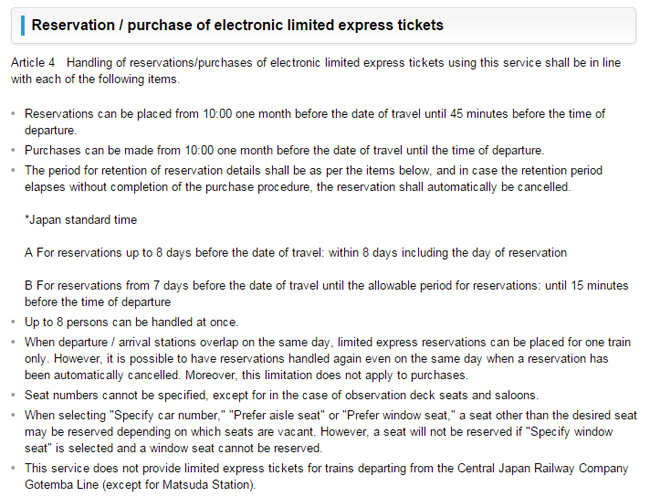The image size is (650, 497).
Task: Click the Reservation / purchase section heading
Action: [237, 25]
